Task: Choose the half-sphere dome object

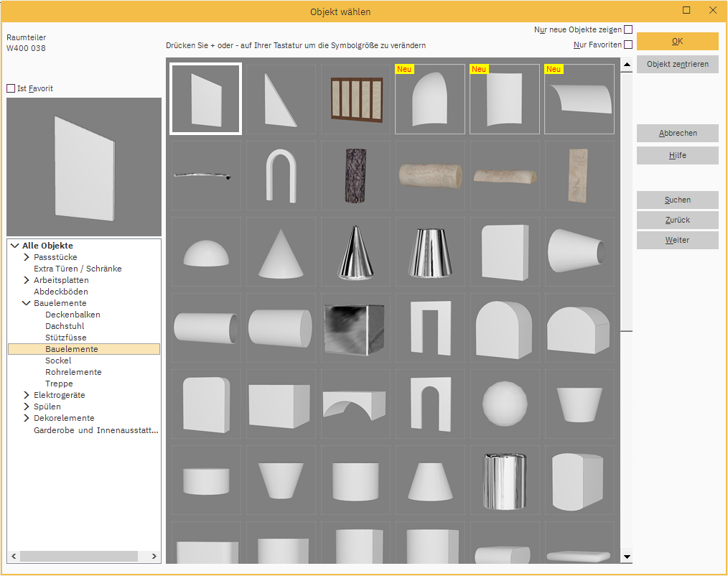Action: (x=205, y=252)
